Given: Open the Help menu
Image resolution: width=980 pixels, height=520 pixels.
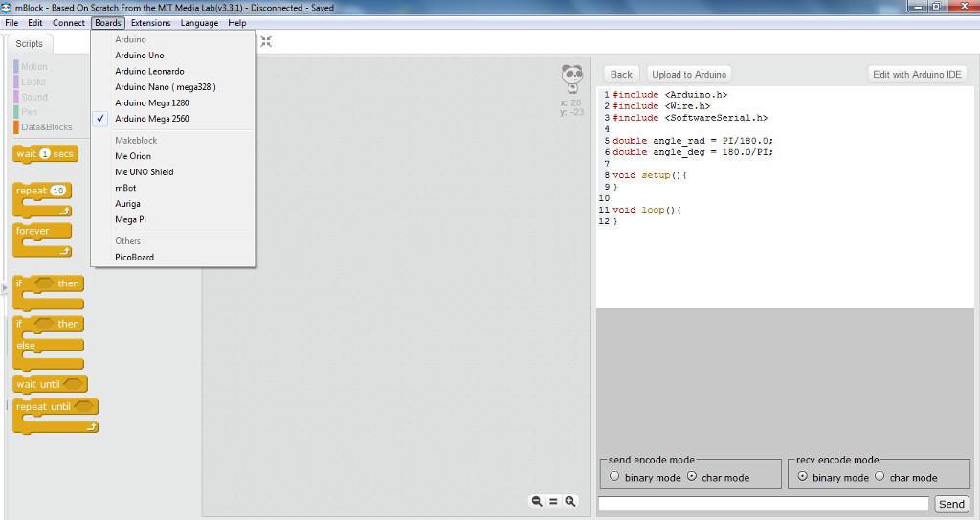Looking at the screenshot, I should (237, 23).
